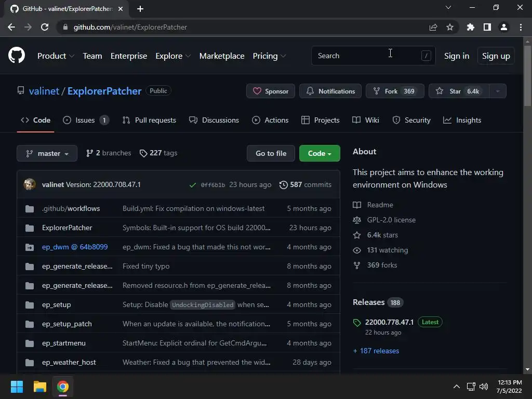Open File Explorer from the taskbar
The height and width of the screenshot is (399, 532).
(39, 387)
